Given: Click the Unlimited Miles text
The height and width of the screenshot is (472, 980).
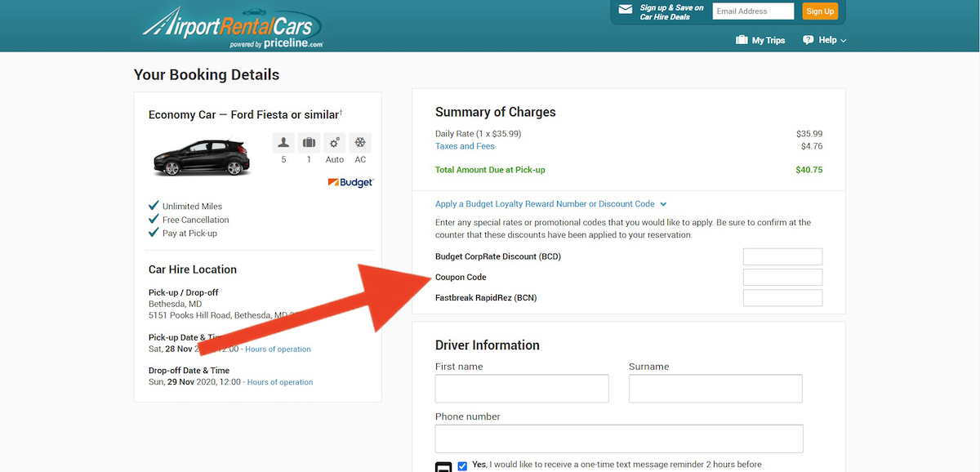Looking at the screenshot, I should [192, 207].
